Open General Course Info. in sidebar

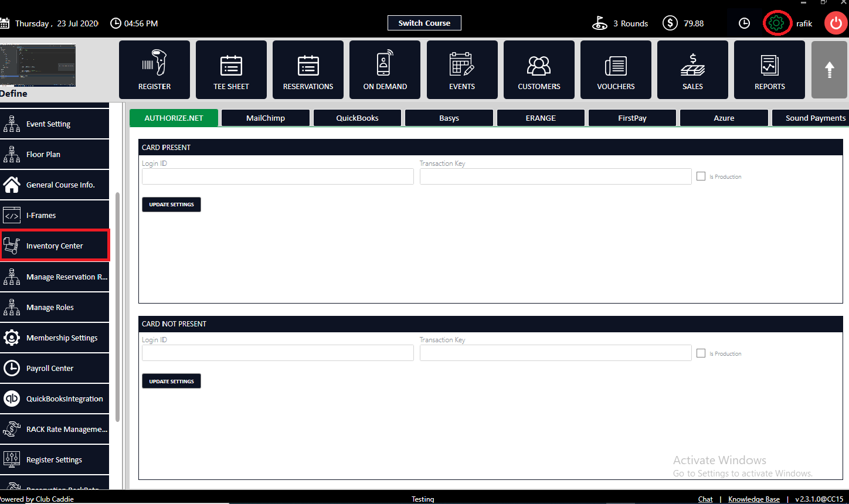pos(55,185)
